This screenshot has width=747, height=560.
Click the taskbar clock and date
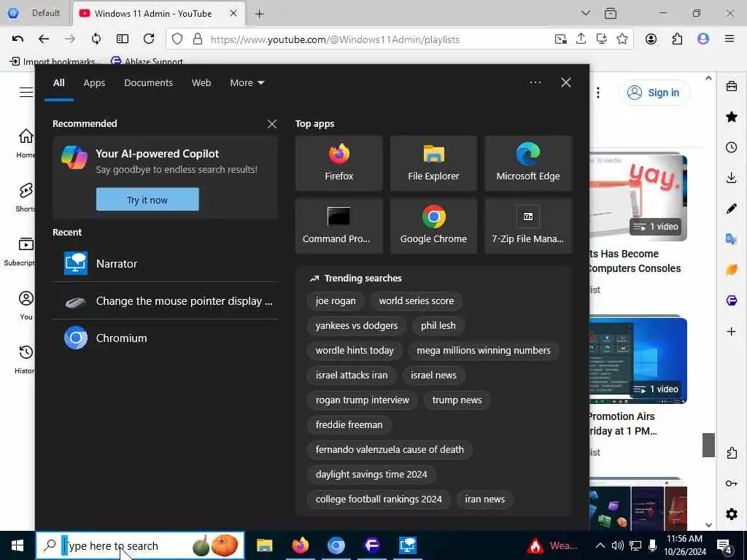684,545
